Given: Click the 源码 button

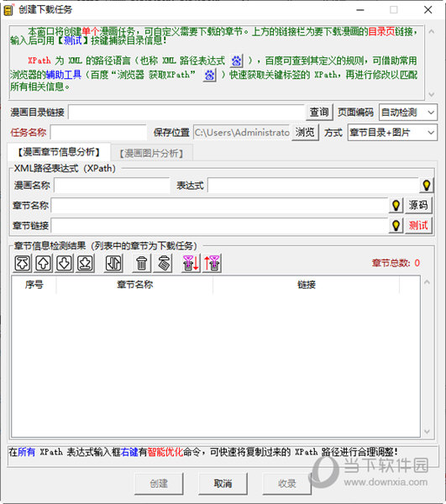Looking at the screenshot, I should pos(418,205).
